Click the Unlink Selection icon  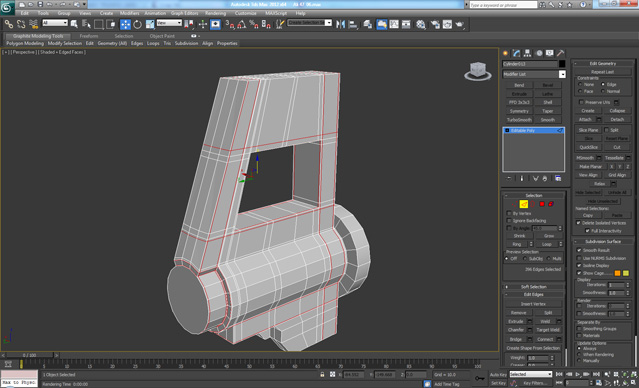(21, 24)
